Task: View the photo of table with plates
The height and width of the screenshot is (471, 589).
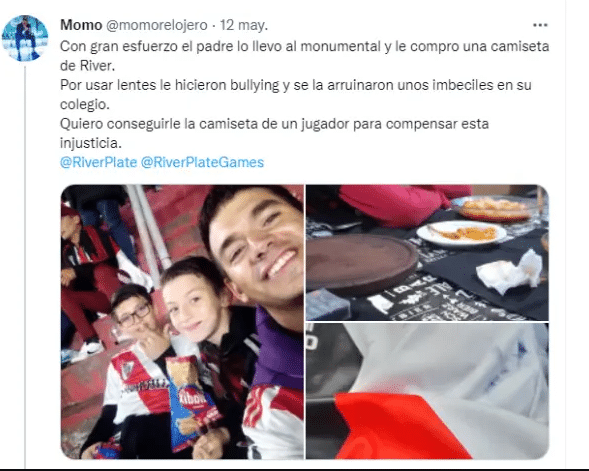Action: [427, 252]
